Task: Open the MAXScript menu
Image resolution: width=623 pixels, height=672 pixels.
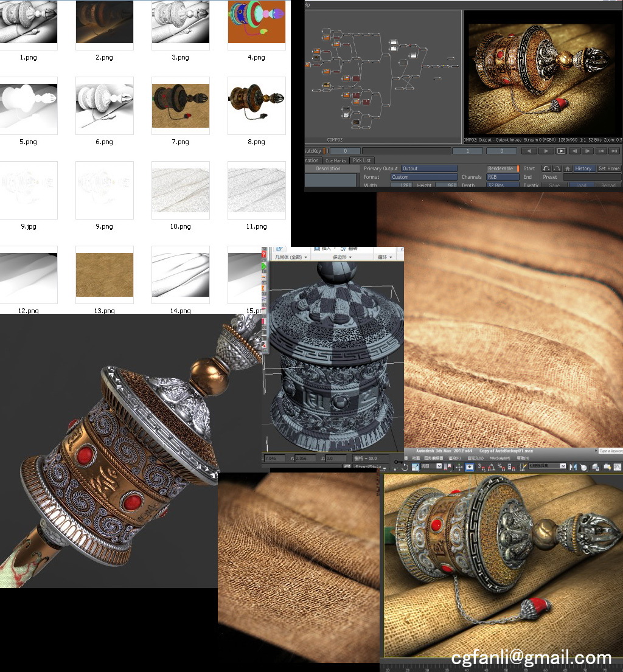Action: 500,458
